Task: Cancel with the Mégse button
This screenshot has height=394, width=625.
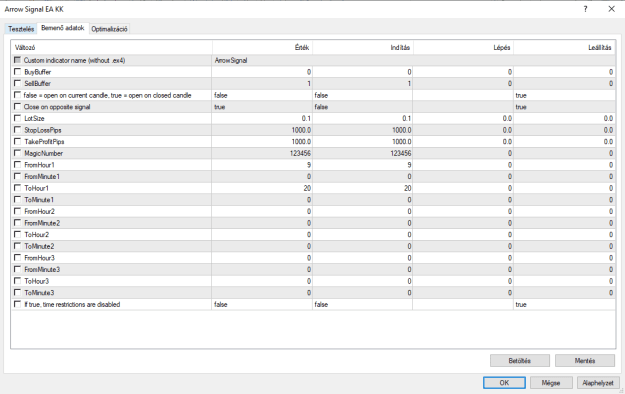Action: [551, 383]
